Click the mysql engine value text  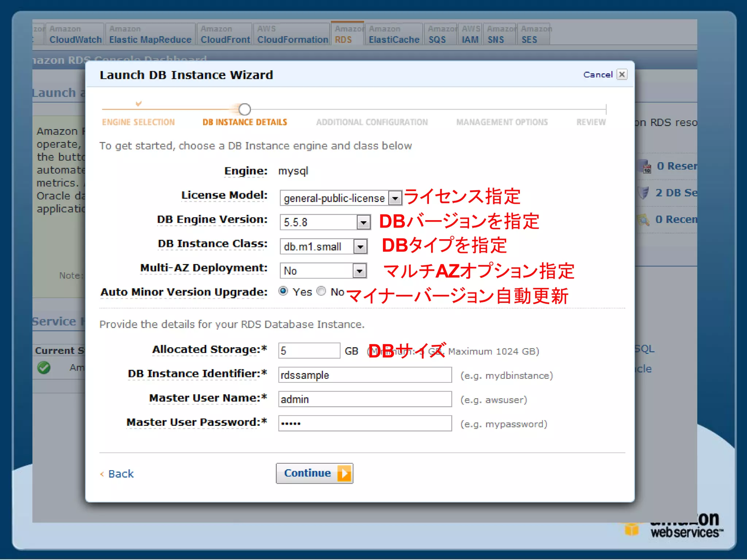(x=293, y=171)
